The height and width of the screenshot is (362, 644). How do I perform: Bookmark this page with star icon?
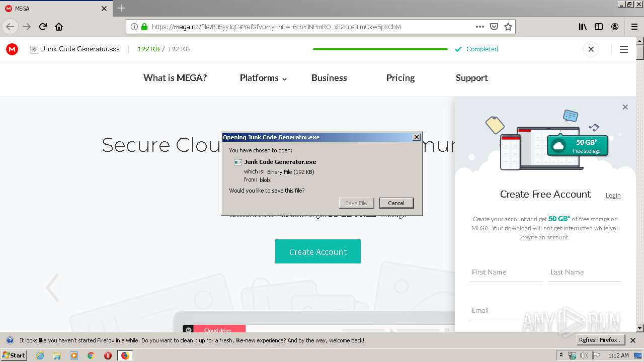[508, 27]
